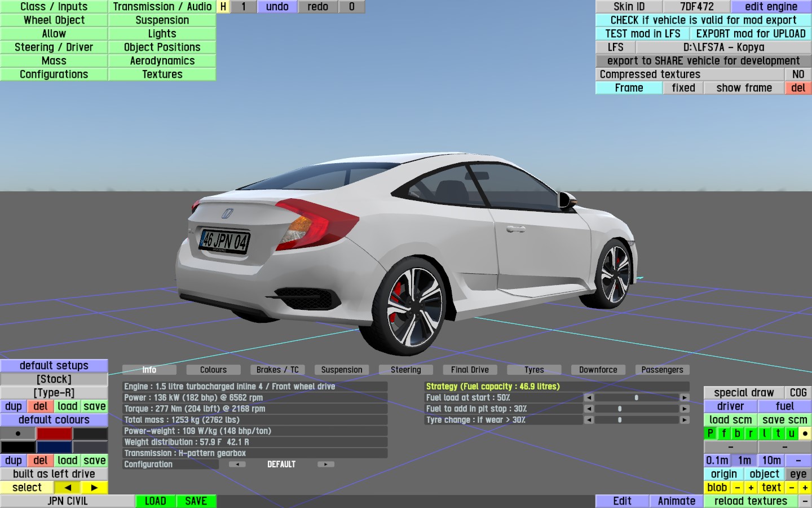Switch to the Brakes / TC tab
Image resolution: width=812 pixels, height=508 pixels.
(277, 370)
